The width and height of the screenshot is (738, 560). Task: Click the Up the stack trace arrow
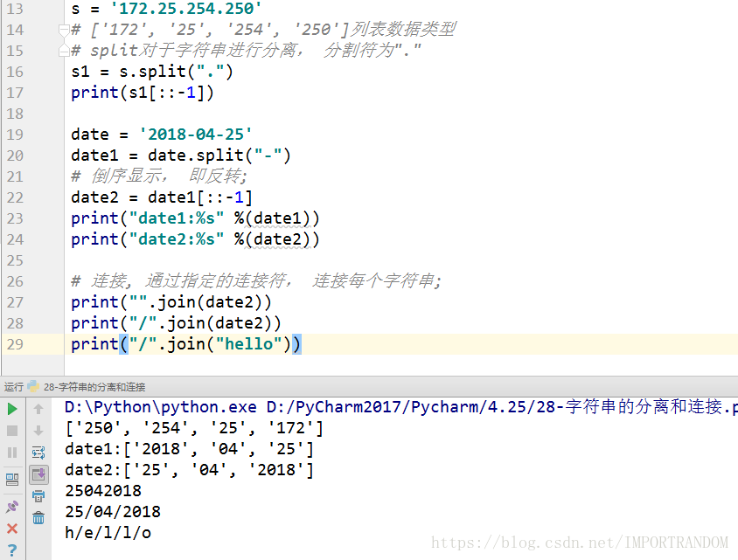tap(38, 409)
